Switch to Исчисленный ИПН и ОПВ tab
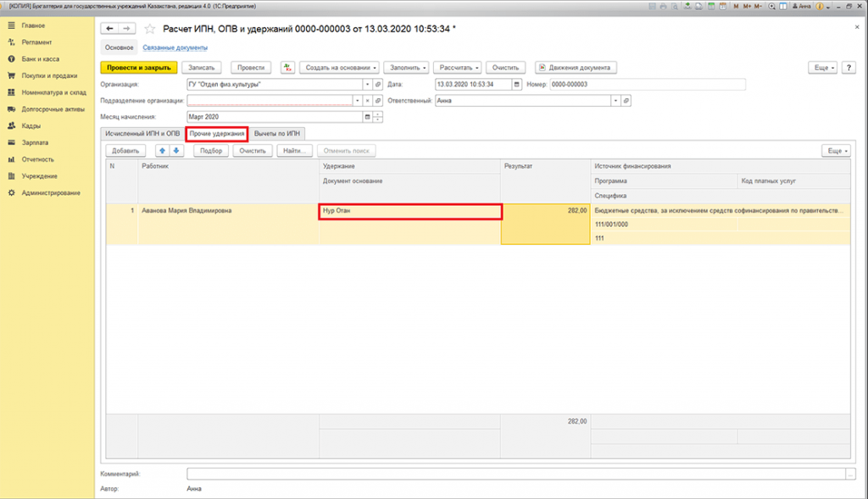This screenshot has height=499, width=868. (x=142, y=134)
